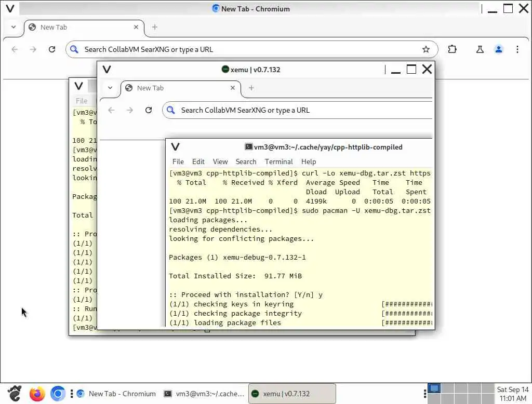The image size is (532, 404).
Task: Bookmark this tab using the star icon
Action: point(426,49)
